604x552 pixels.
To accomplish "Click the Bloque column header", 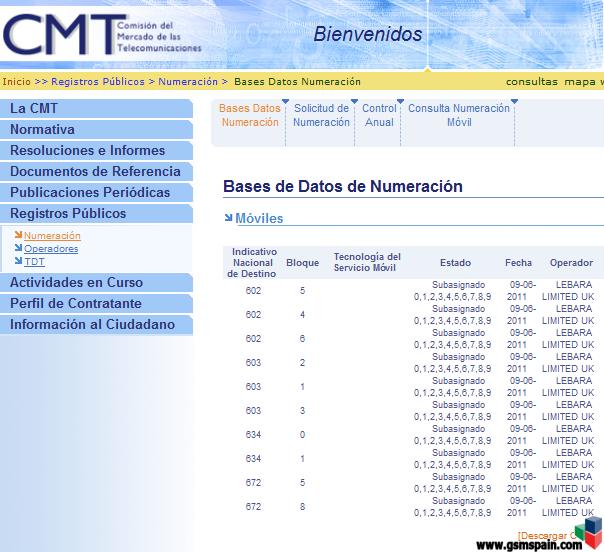I will pos(302,263).
